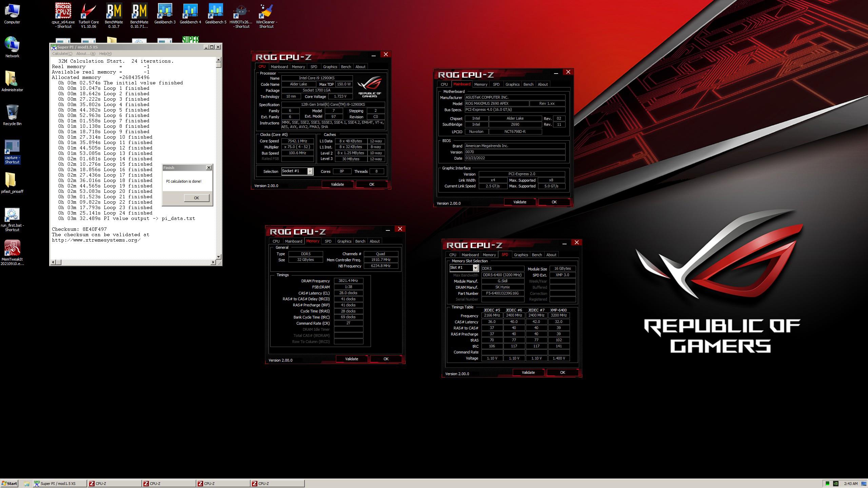Click OK in the Finish dialog

tap(196, 198)
